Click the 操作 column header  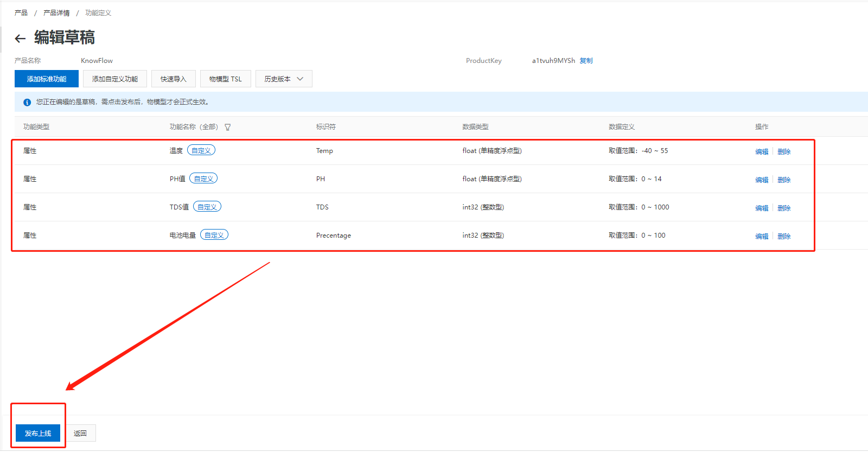click(x=762, y=127)
